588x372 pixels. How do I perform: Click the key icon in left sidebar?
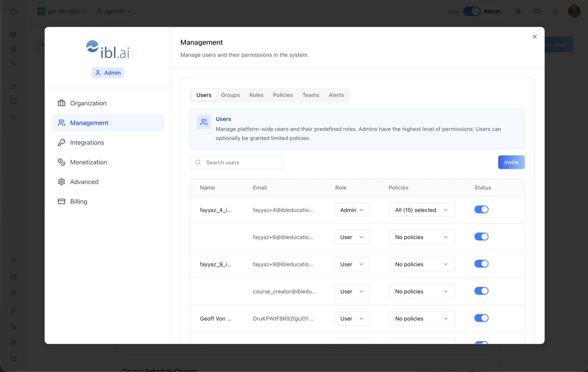pos(13,310)
